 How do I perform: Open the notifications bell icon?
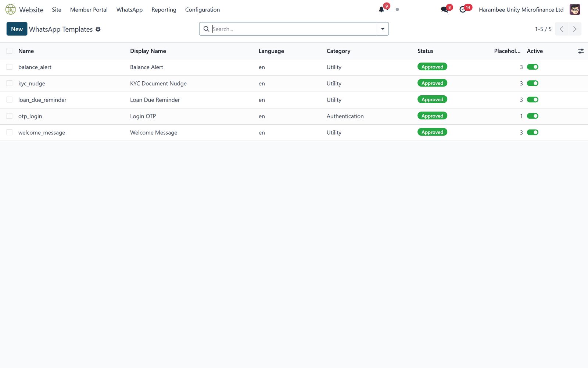pyautogui.click(x=381, y=10)
